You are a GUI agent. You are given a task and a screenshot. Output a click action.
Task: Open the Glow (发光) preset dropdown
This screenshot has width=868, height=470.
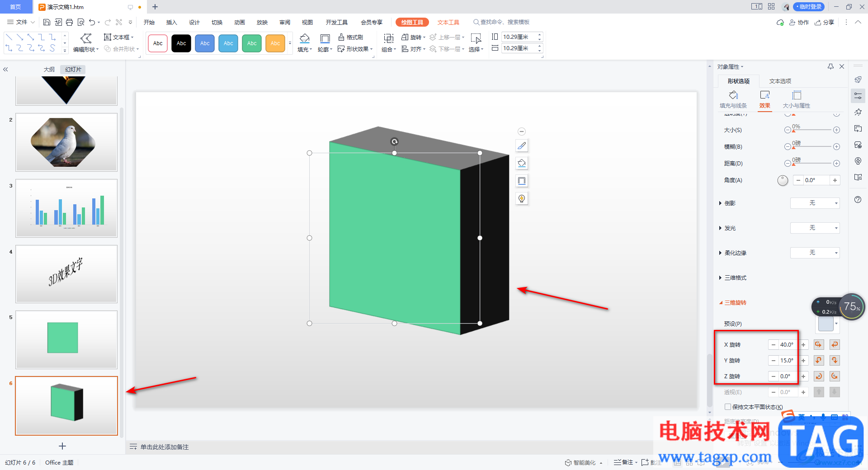point(815,228)
